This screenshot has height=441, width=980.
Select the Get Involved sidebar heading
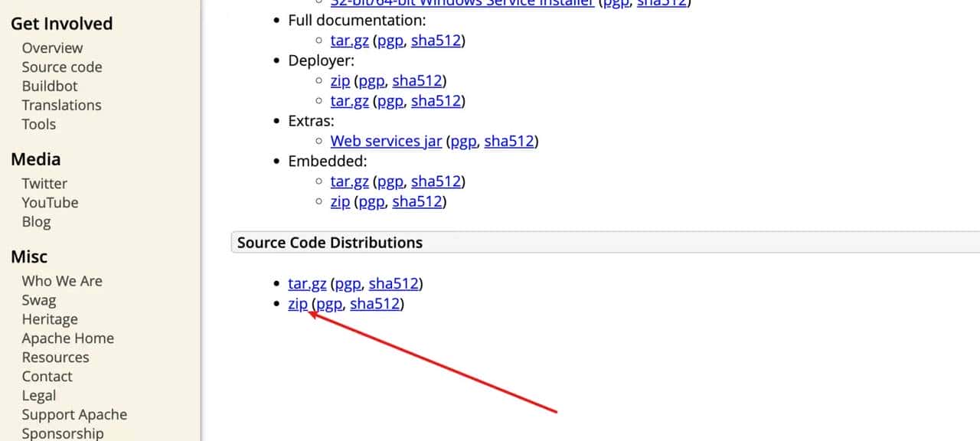click(x=62, y=24)
